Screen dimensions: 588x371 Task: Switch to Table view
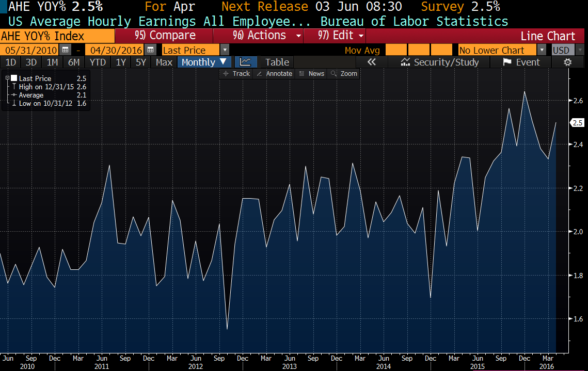pyautogui.click(x=277, y=62)
